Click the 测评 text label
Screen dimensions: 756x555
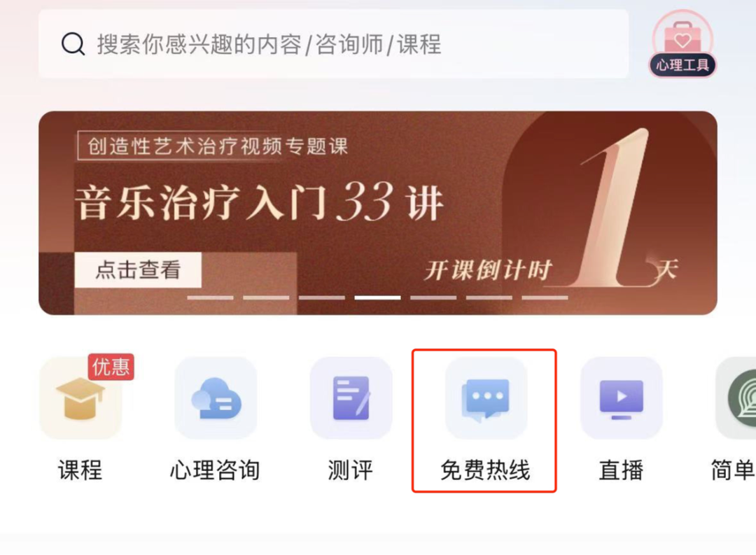click(x=351, y=470)
